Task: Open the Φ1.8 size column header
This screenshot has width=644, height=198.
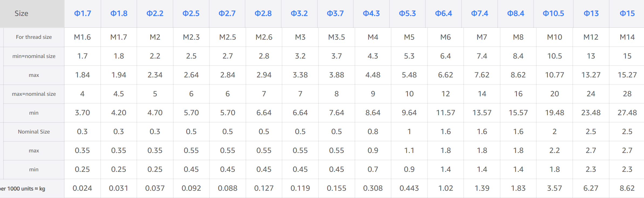Action: 119,13
